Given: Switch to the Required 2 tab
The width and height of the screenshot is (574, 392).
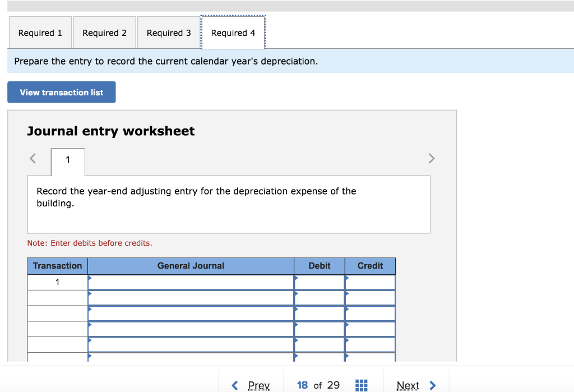Looking at the screenshot, I should [104, 33].
